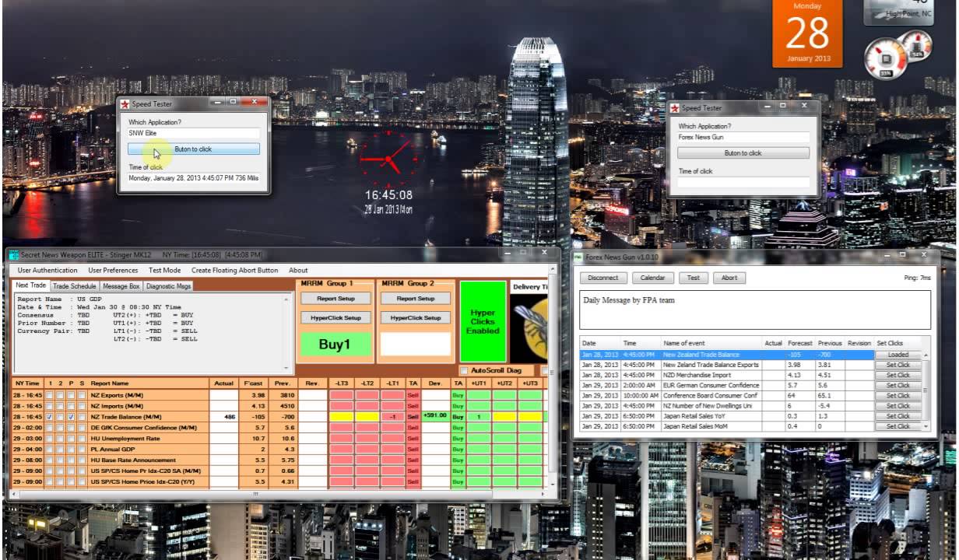Click Set Click for EUR German Consumer Confidence
This screenshot has width=959, height=560.
point(898,385)
